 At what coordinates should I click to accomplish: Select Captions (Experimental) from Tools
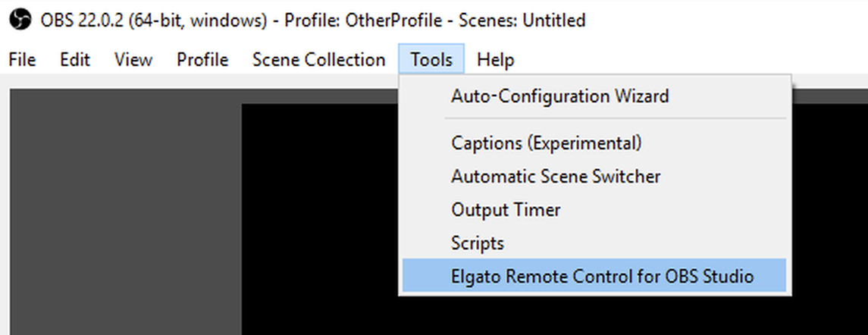tap(546, 142)
